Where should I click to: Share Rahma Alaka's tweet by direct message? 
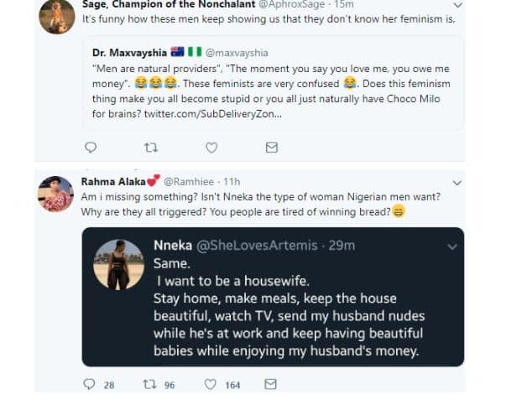[271, 385]
